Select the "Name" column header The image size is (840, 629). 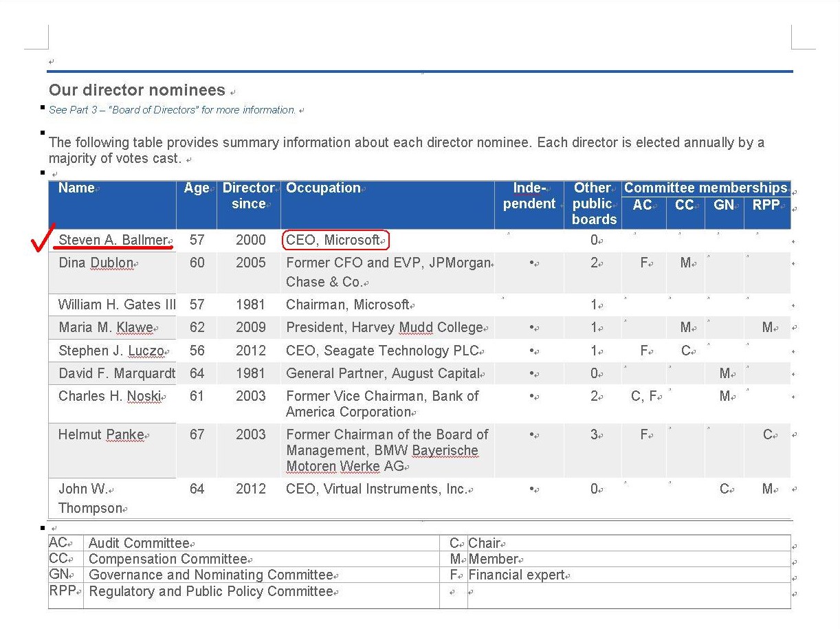coord(76,188)
